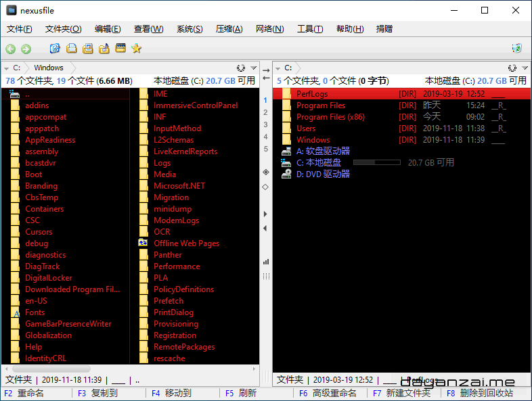Viewport: 532px width, 401px height.
Task: Expand chevron after C: in right path
Action: 298,68
